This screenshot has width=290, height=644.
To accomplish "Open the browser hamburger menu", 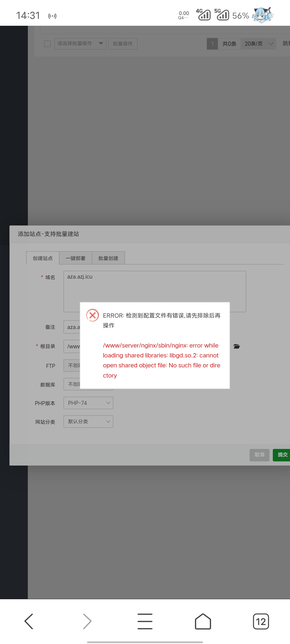I will click(x=145, y=621).
